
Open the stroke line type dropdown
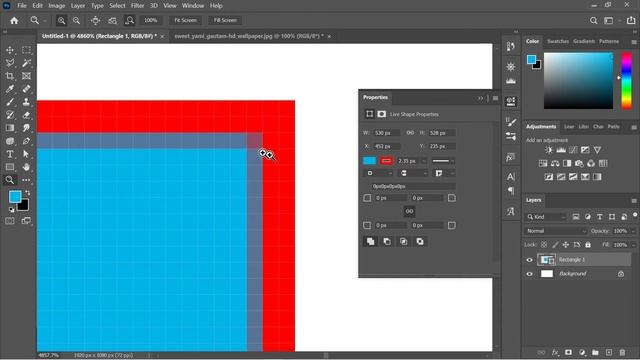443,161
